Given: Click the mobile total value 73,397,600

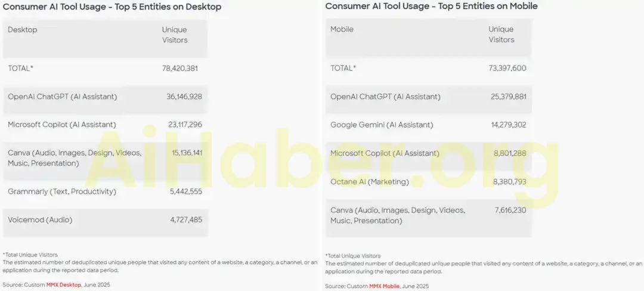Looking at the screenshot, I should [507, 68].
